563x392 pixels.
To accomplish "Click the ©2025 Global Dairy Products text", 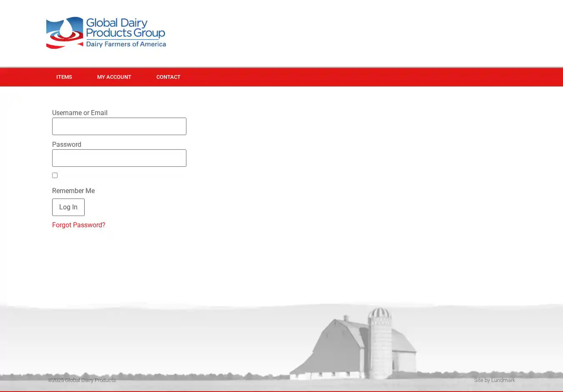I will click(82, 380).
